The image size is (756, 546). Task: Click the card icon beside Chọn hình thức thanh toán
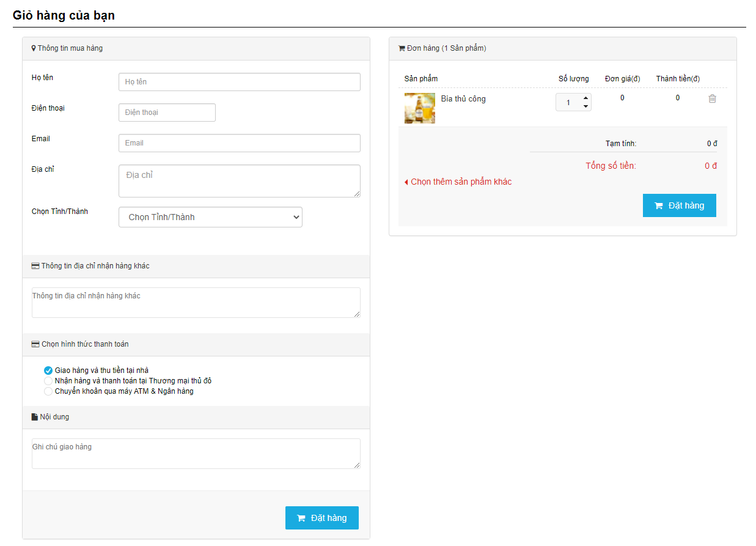(35, 344)
